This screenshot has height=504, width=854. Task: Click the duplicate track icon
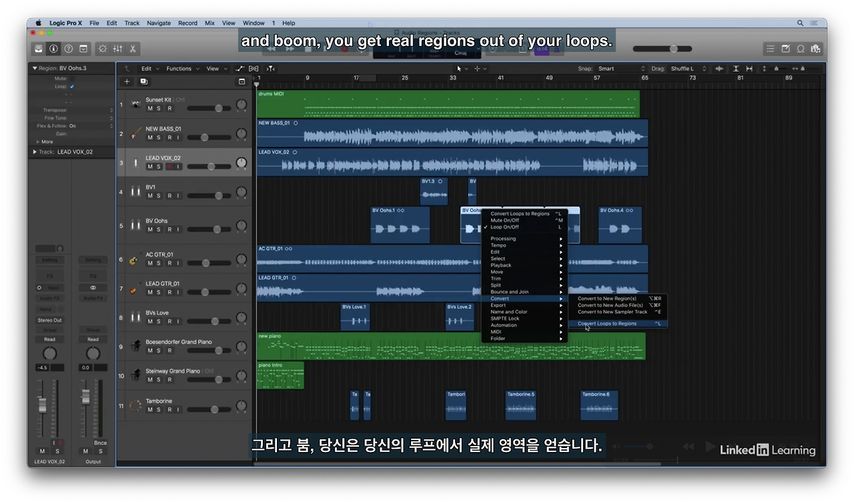[x=143, y=81]
